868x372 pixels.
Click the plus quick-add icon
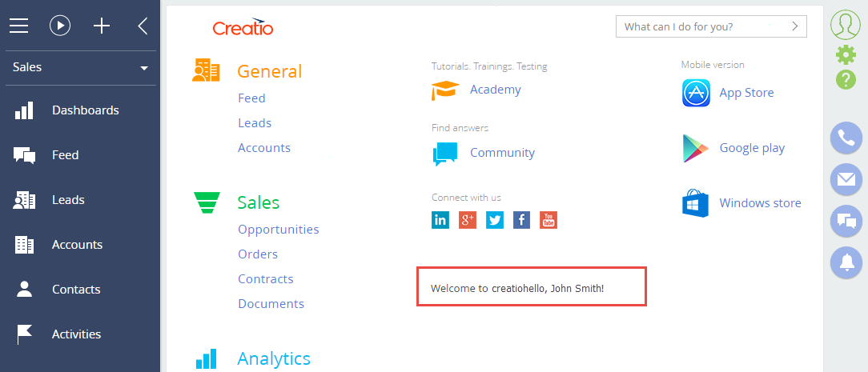pyautogui.click(x=102, y=26)
